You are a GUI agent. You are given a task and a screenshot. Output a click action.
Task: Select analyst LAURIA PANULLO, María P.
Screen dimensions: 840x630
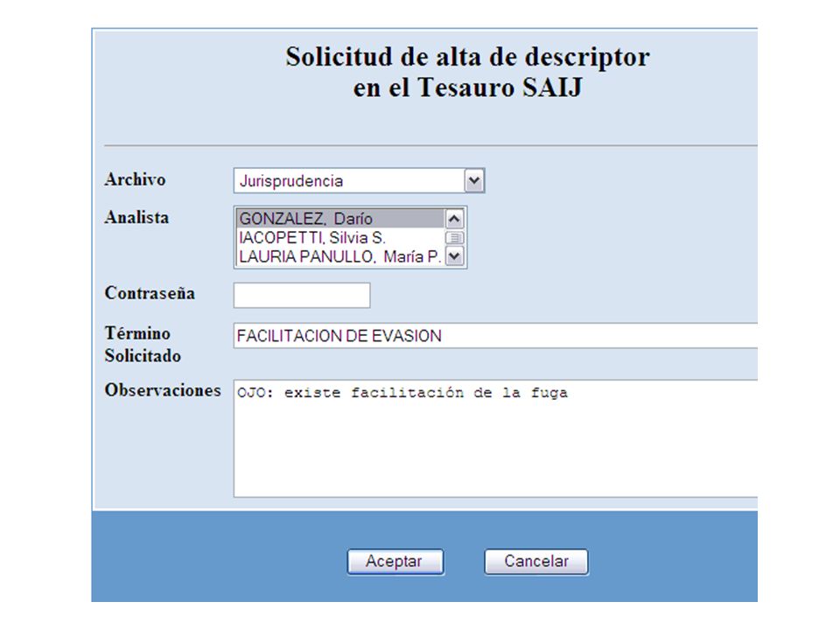pos(340,256)
